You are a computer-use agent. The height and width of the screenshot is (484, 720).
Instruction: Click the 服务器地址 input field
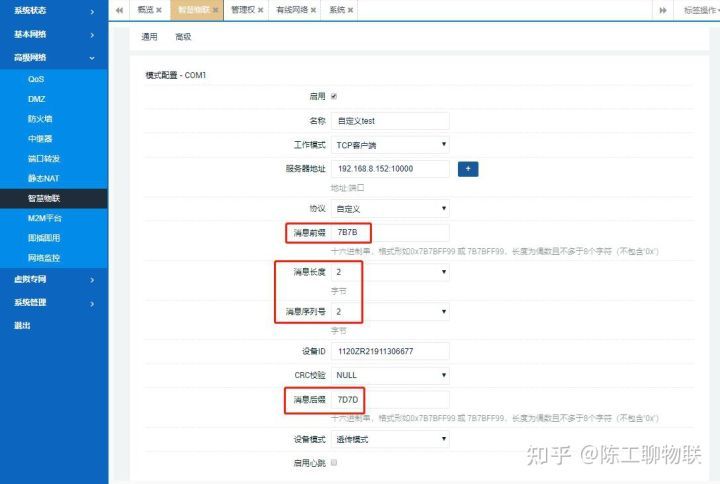point(390,169)
